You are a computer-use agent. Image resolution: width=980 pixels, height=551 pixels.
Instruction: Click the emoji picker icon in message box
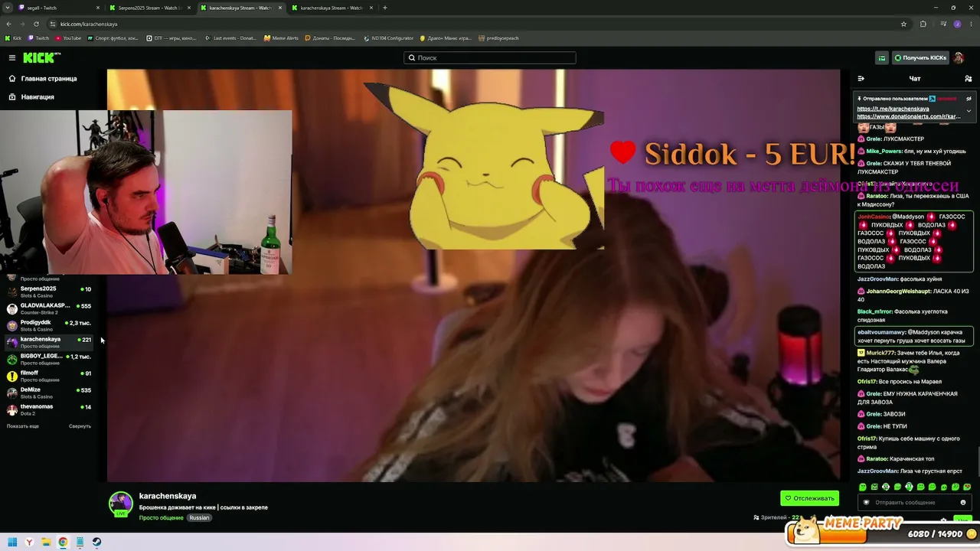pyautogui.click(x=963, y=503)
